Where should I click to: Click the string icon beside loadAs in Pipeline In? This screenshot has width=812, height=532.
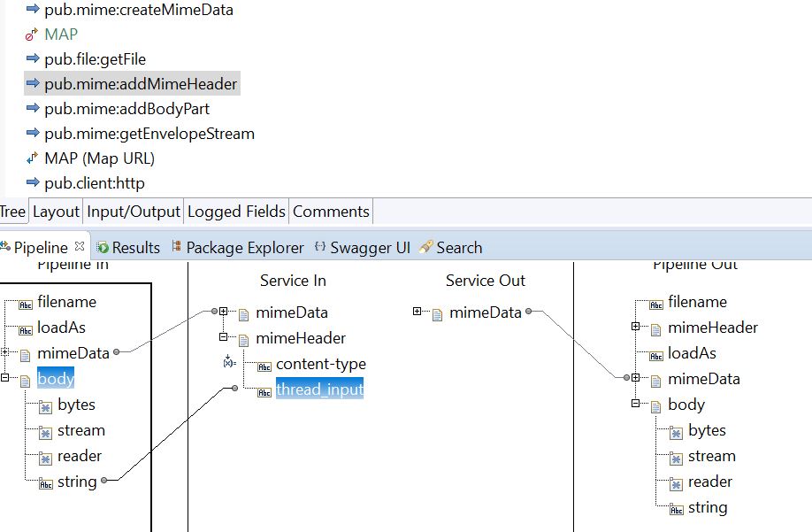[26, 330]
